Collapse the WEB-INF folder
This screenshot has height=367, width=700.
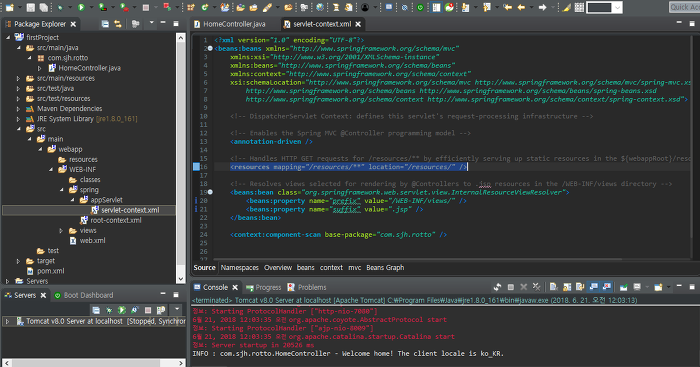click(51, 170)
